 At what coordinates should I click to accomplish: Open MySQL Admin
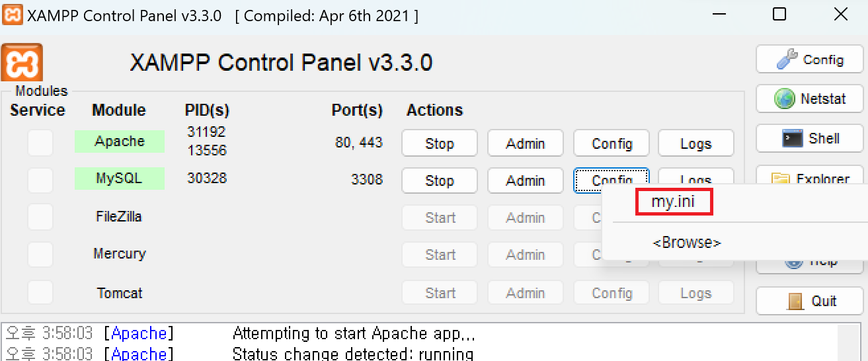coord(525,180)
